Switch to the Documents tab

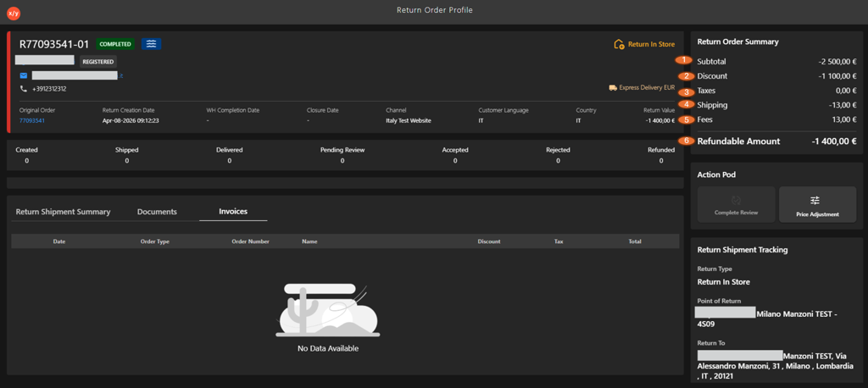[157, 212]
